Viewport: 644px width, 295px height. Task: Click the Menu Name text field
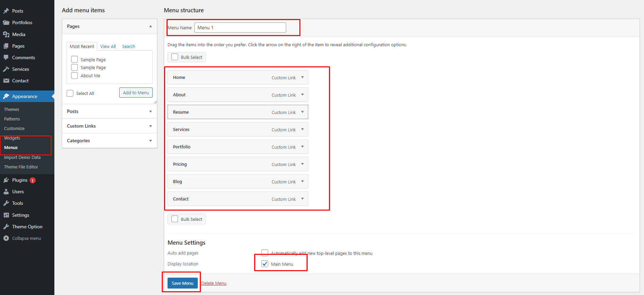(240, 28)
